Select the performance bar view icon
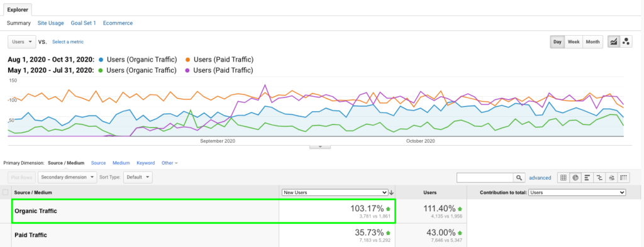Screen dimensions: 644x247 pyautogui.click(x=587, y=178)
